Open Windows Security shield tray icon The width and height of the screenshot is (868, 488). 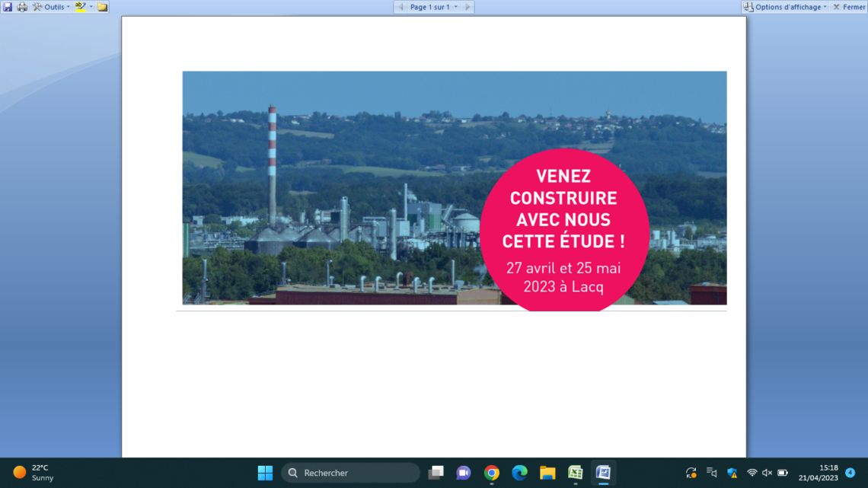click(x=732, y=473)
